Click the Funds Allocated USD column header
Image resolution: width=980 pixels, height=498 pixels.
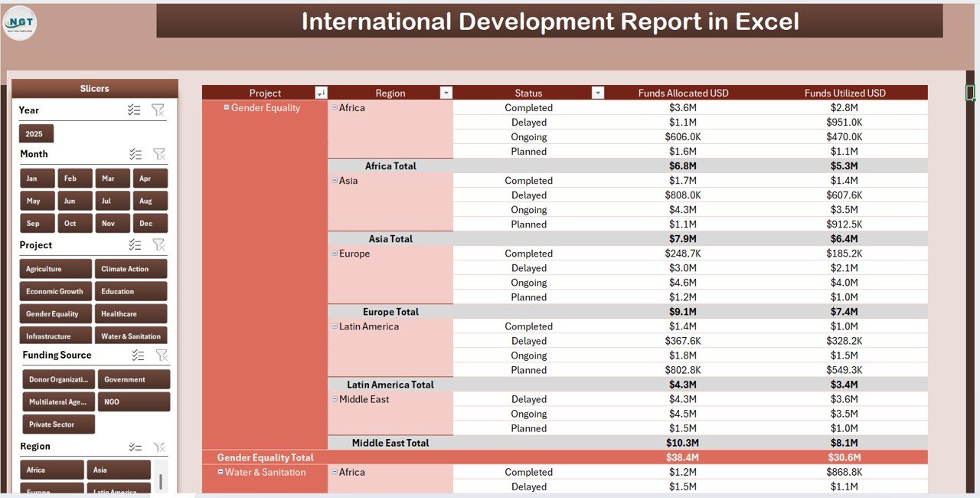(683, 93)
